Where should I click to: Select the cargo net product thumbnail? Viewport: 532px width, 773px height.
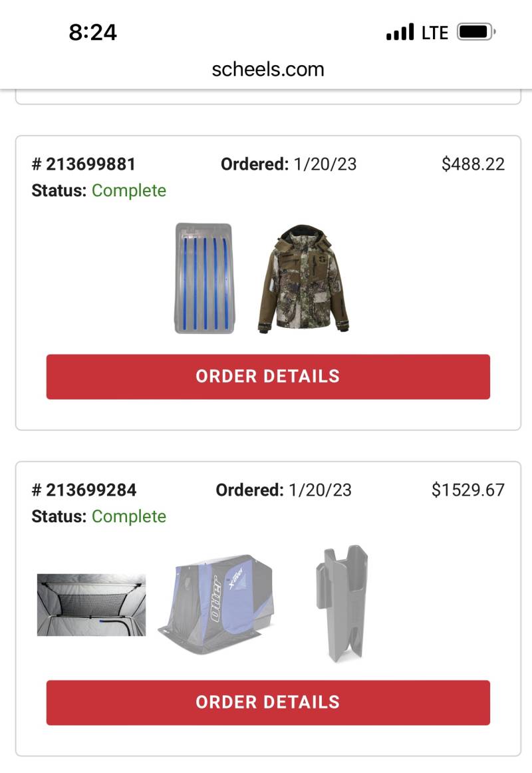pos(92,605)
